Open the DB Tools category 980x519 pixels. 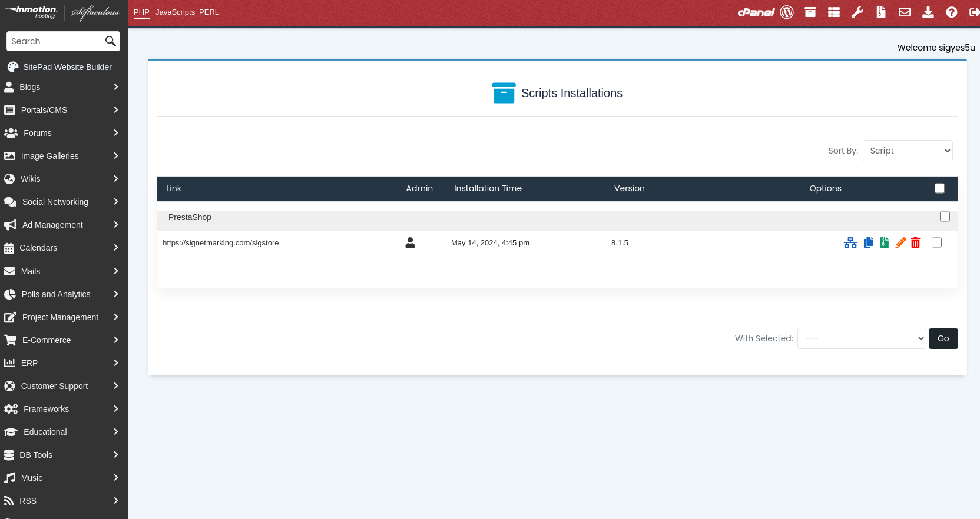(64, 455)
